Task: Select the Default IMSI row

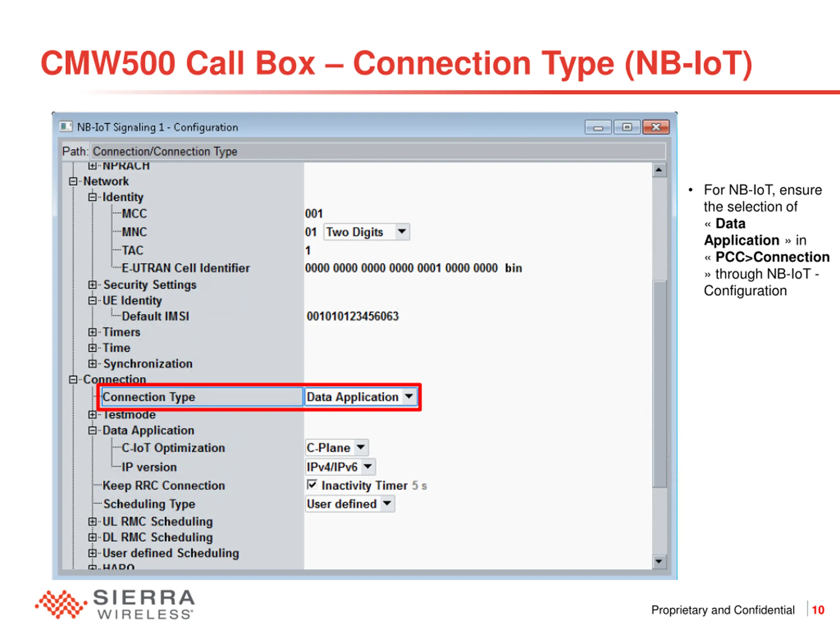Action: pos(155,316)
